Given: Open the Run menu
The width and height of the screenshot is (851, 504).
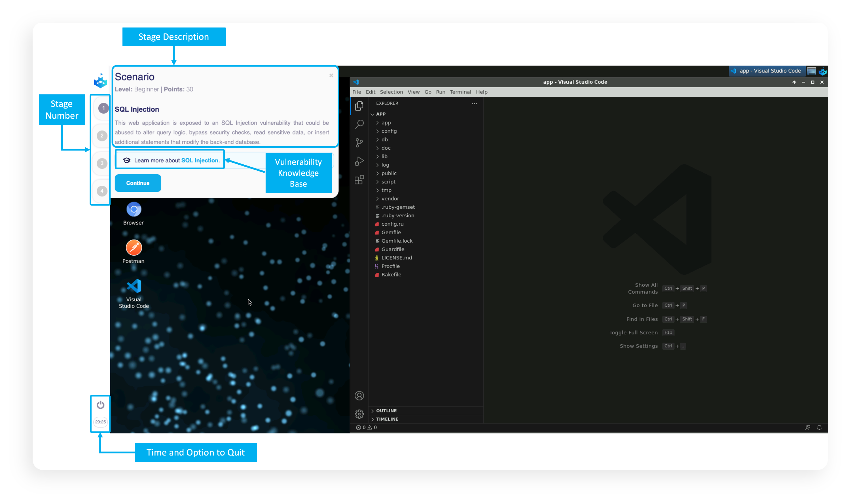Looking at the screenshot, I should pos(441,92).
